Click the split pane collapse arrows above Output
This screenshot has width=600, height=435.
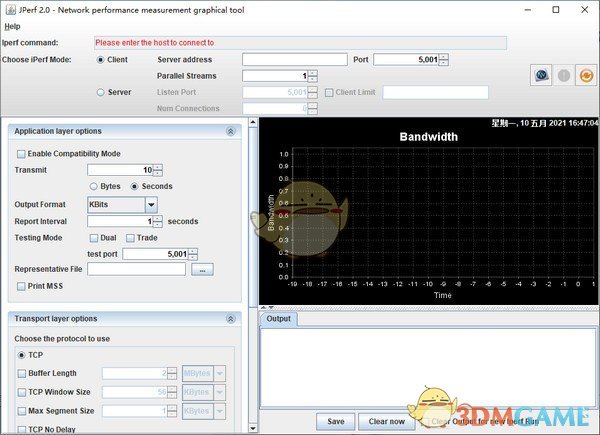tap(267, 307)
